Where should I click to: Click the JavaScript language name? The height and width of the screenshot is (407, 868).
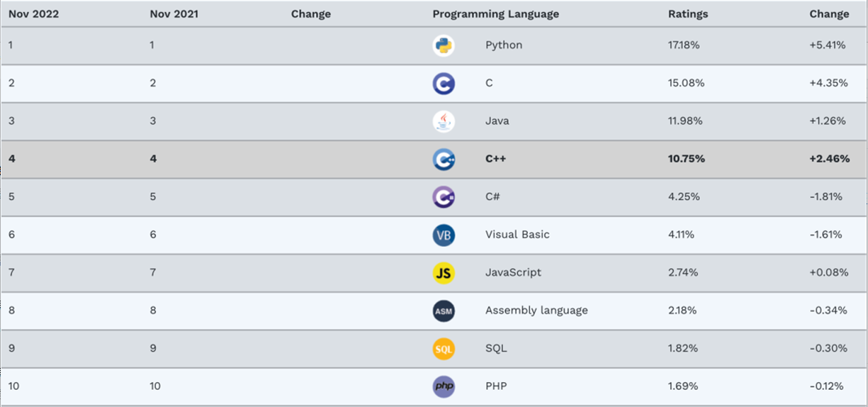click(x=513, y=273)
